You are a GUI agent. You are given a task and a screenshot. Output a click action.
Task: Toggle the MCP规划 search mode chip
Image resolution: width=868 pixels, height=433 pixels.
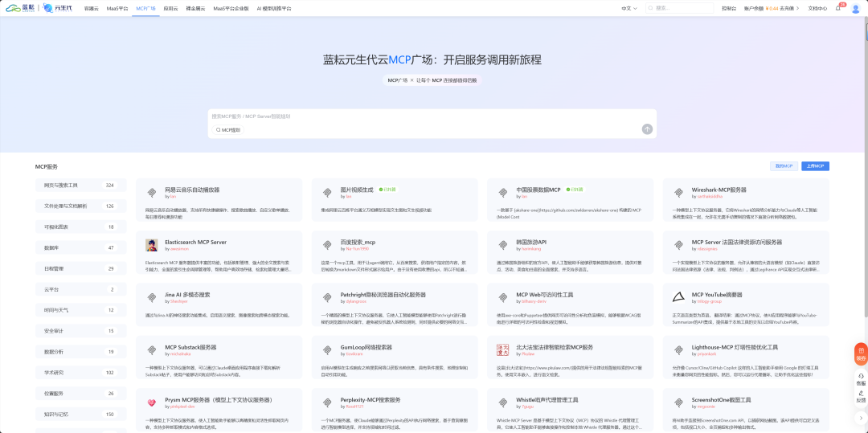[228, 130]
